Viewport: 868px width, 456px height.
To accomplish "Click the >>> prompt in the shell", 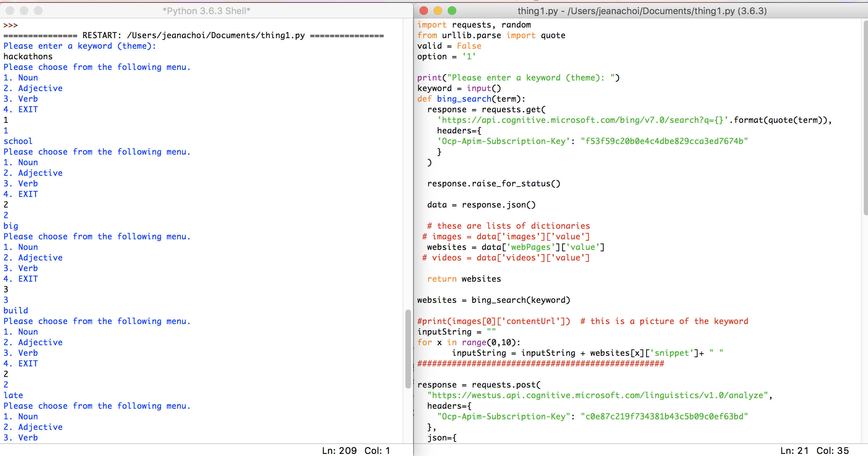I will [11, 25].
